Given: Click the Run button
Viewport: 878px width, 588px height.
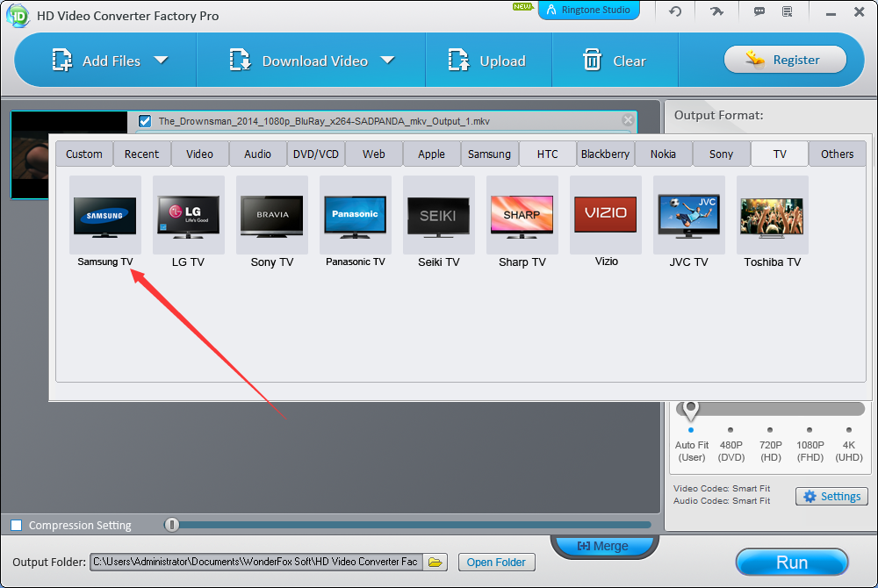Looking at the screenshot, I should tap(792, 562).
